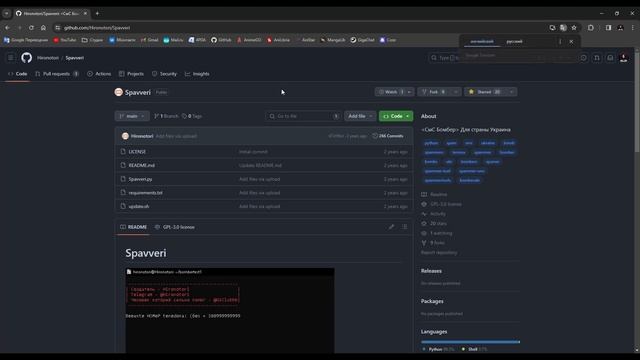The image size is (640, 360).
Task: Close the Google Translate popup
Action: (x=571, y=42)
